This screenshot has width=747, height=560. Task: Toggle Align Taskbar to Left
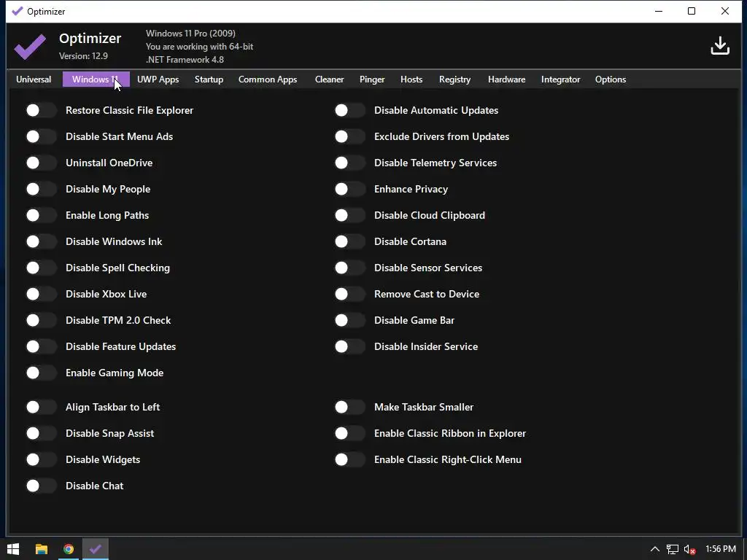(41, 407)
